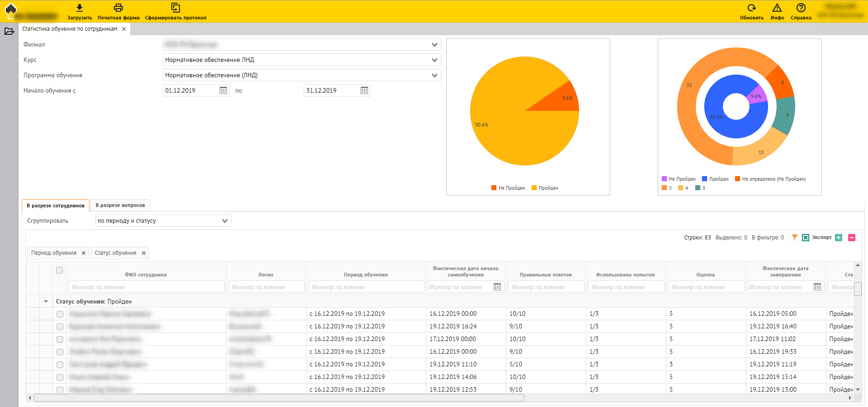Open calendar for start date 01.12.2019

223,91
